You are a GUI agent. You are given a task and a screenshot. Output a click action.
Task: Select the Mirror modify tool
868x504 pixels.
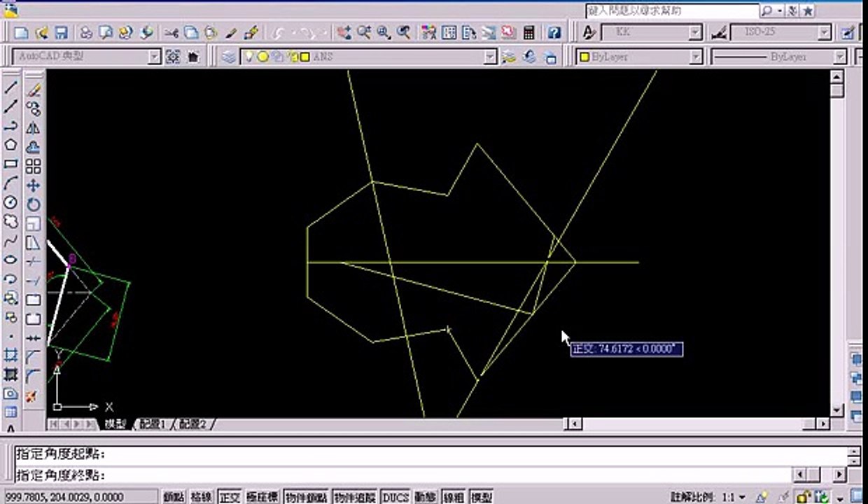[33, 128]
